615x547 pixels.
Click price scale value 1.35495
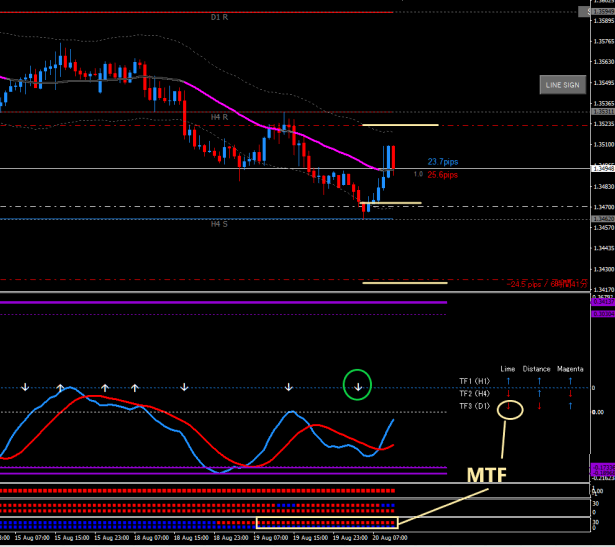[x=603, y=83]
